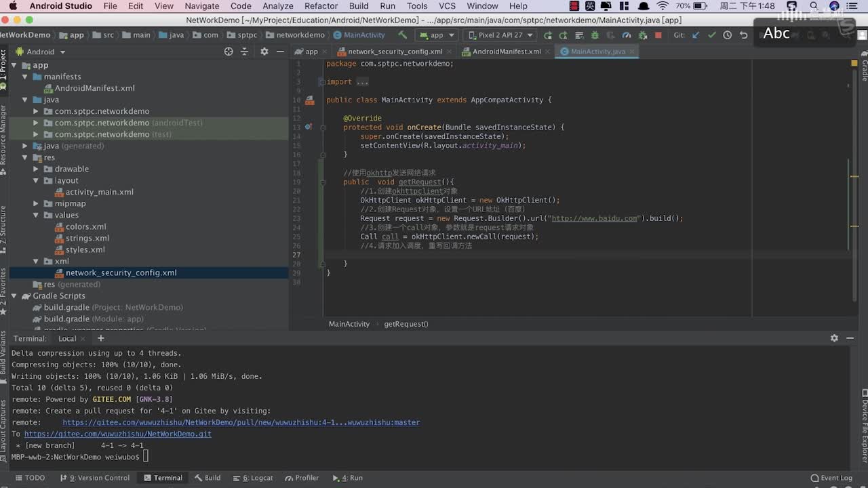This screenshot has width=868, height=488.
Task: Toggle the 2: Favorites tool window
Action: pyautogui.click(x=3, y=290)
